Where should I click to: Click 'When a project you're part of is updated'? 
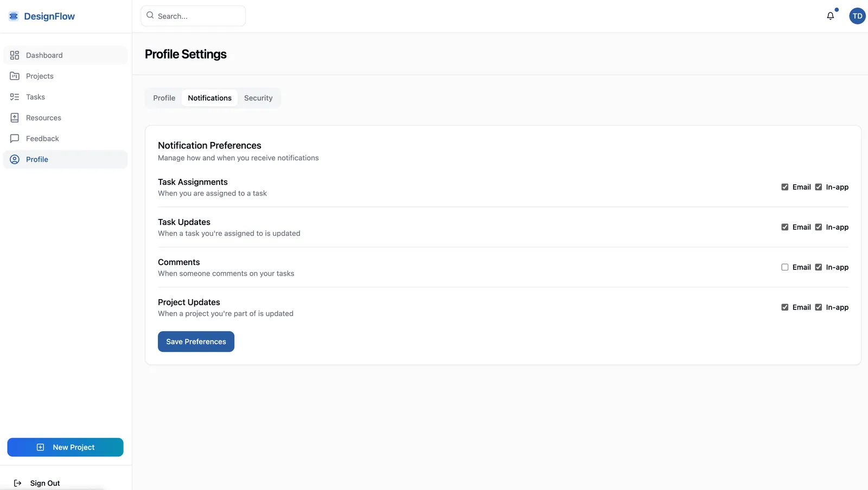226,314
